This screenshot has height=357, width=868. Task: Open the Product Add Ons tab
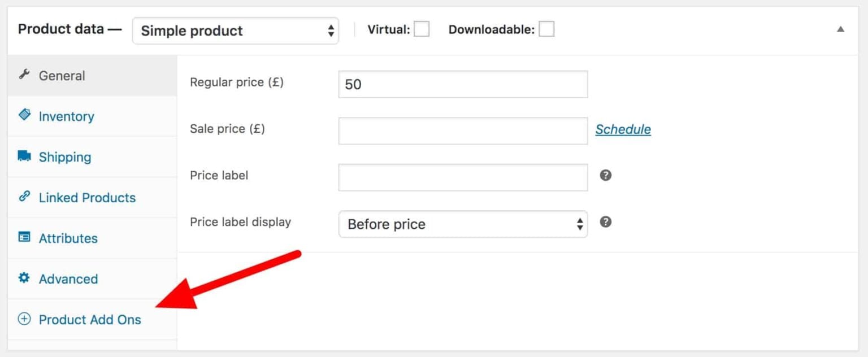(x=90, y=319)
